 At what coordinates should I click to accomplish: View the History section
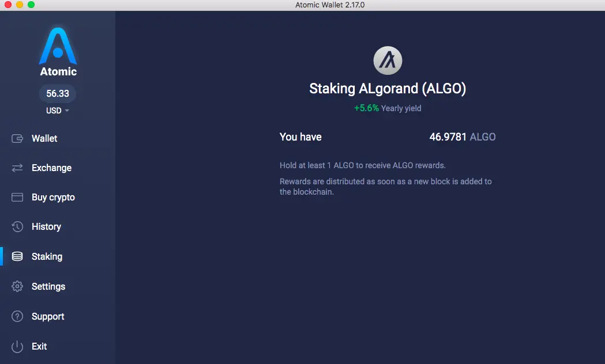46,226
